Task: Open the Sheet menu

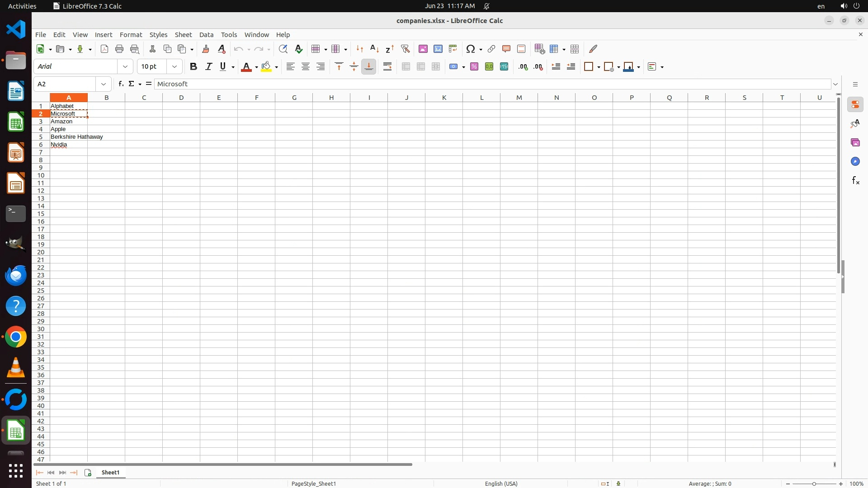Action: click(x=183, y=34)
